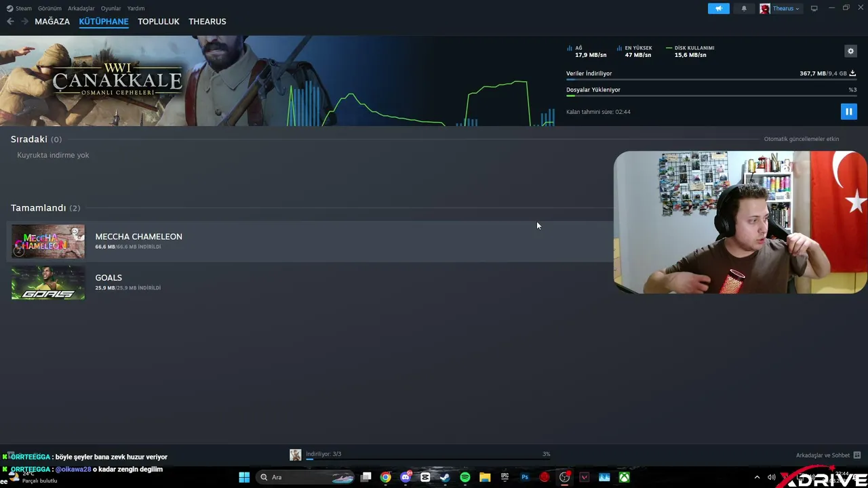The height and width of the screenshot is (488, 868).
Task: Click the 'Dosyalar Yükleniyor' progress bar
Action: (711, 96)
